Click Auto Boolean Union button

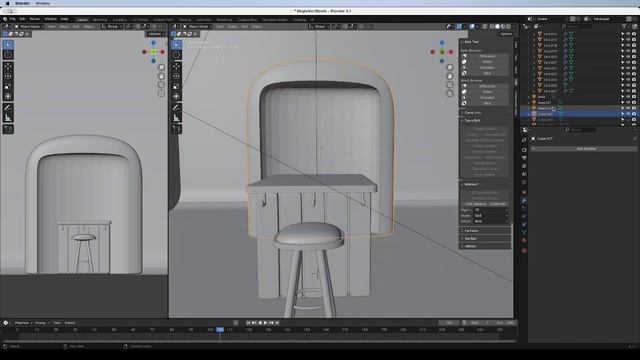point(487,62)
